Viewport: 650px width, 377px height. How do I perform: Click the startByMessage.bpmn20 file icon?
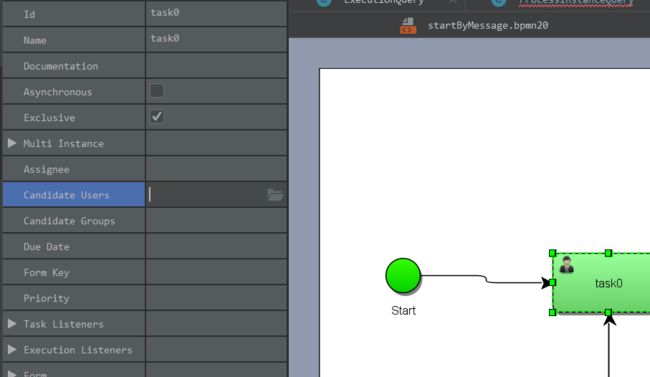click(408, 26)
